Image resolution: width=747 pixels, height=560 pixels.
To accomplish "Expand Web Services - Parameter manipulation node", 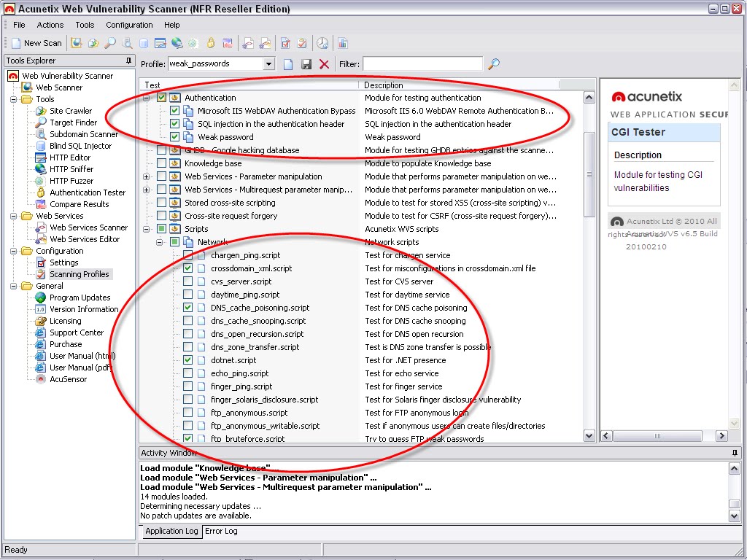I will (x=146, y=176).
